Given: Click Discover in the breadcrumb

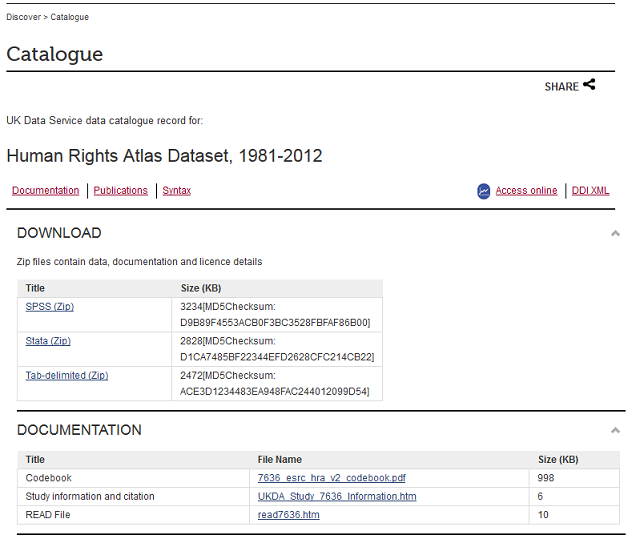Looking at the screenshot, I should (x=23, y=17).
